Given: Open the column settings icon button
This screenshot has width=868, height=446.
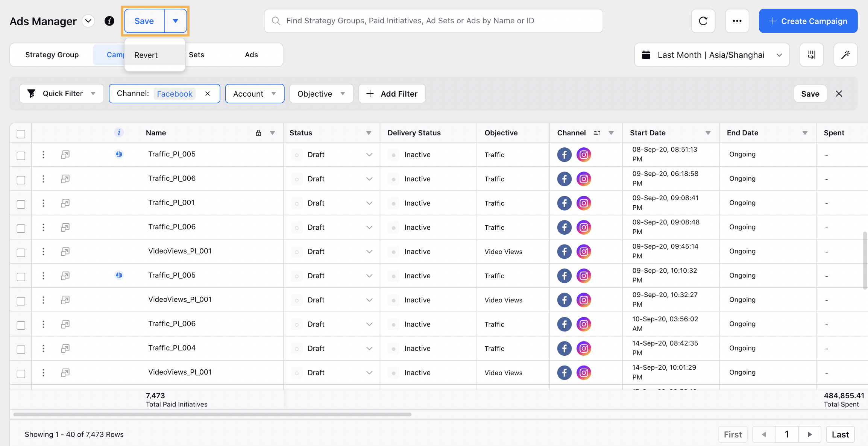Looking at the screenshot, I should [x=812, y=55].
